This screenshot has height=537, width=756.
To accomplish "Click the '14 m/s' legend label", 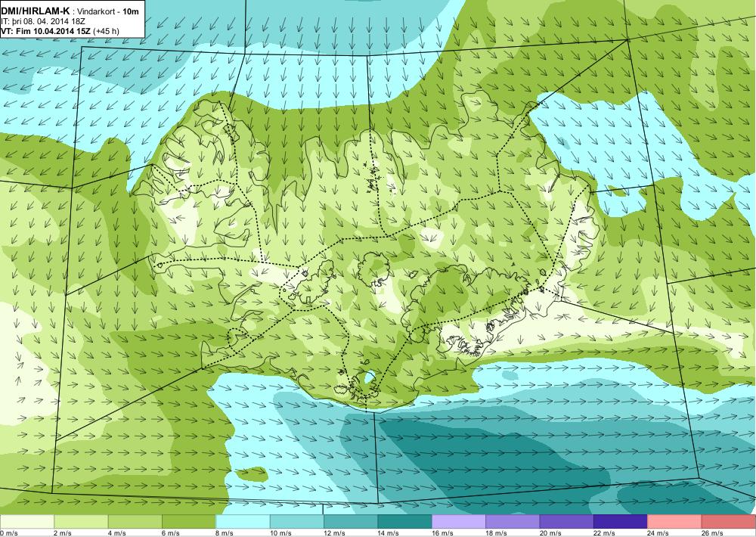I will [x=388, y=533].
